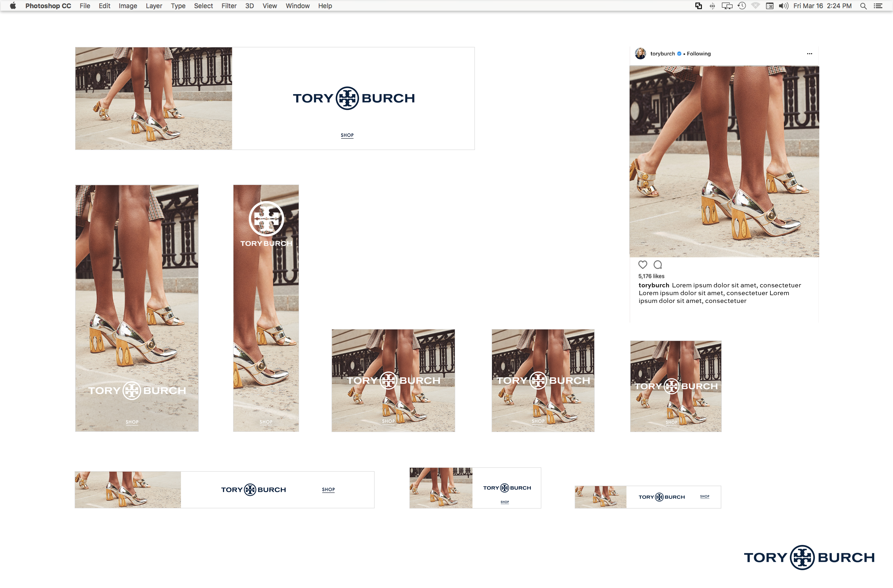This screenshot has width=893, height=588.
Task: Open the Layer menu
Action: [x=154, y=6]
